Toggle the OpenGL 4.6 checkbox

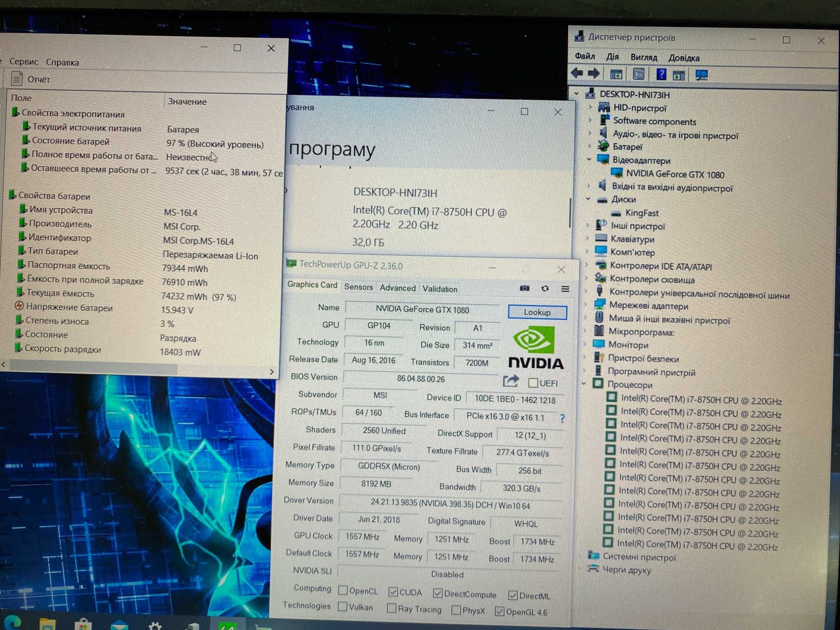tap(499, 611)
